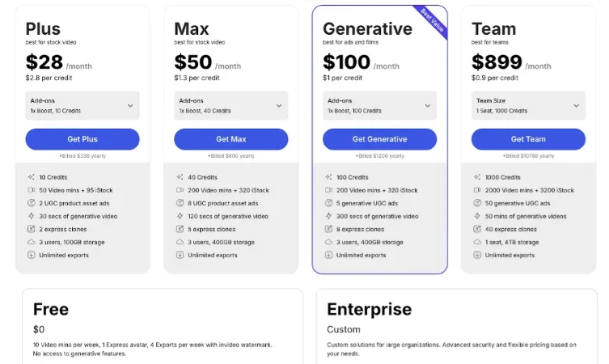Expand the Plus plan Add-ons dropdown

coord(82,106)
